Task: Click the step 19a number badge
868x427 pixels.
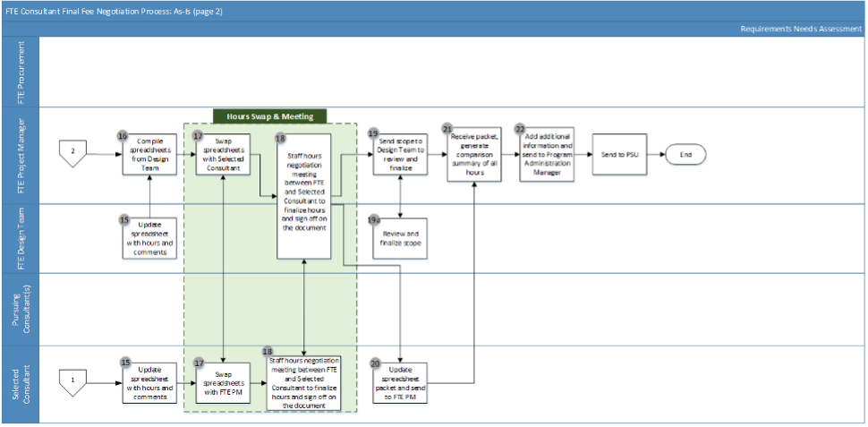Action: point(373,219)
